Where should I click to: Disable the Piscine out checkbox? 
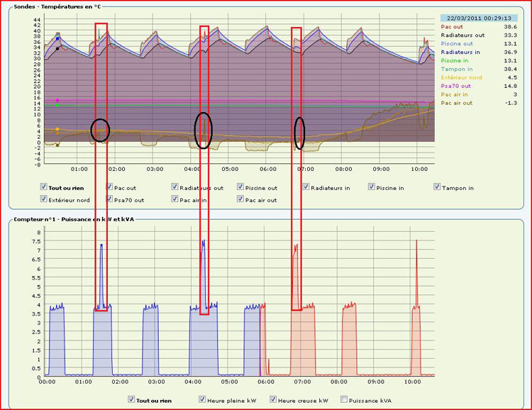pyautogui.click(x=240, y=188)
